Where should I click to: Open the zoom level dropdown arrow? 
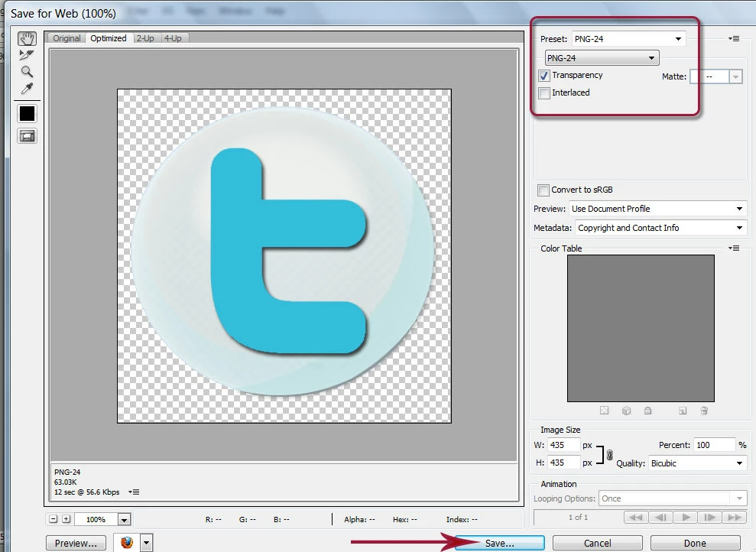tap(125, 520)
